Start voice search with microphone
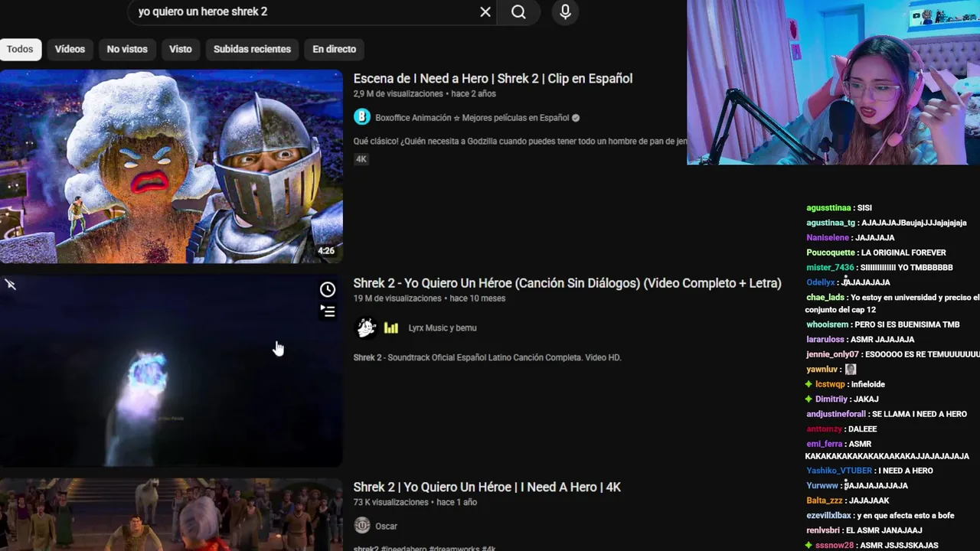980x551 pixels. pos(565,11)
